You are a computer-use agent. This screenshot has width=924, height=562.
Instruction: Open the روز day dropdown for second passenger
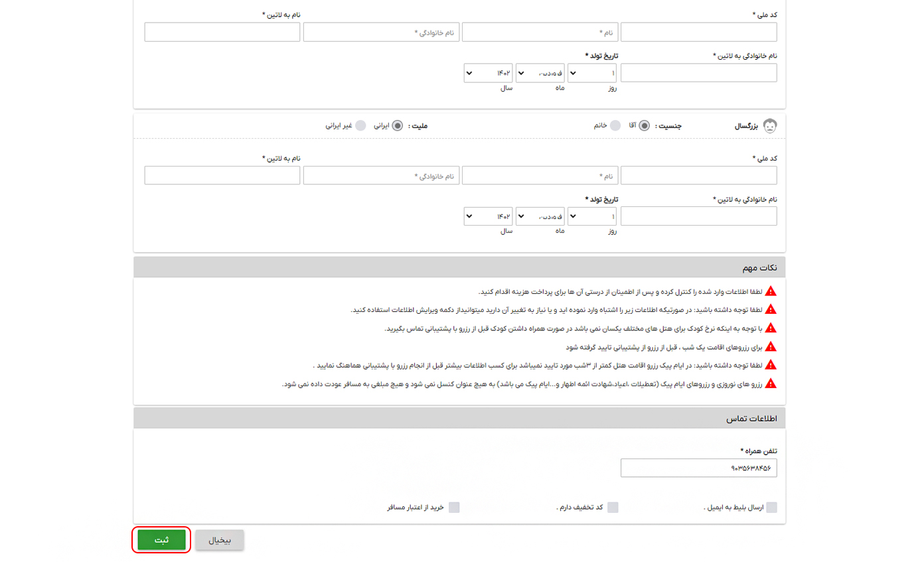[x=591, y=216]
